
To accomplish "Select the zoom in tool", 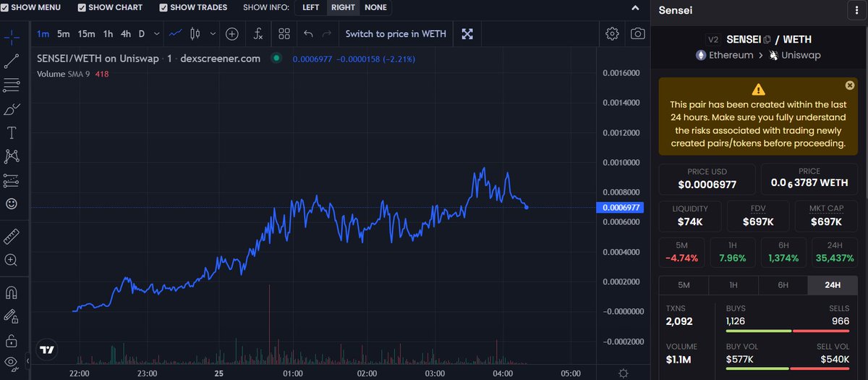I will point(12,260).
